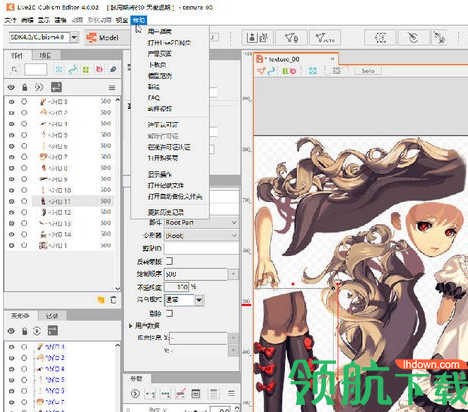Screen dimensions: 468x412
Task: Click the blue glue icon in the parts toolbar
Action: tap(113, 69)
